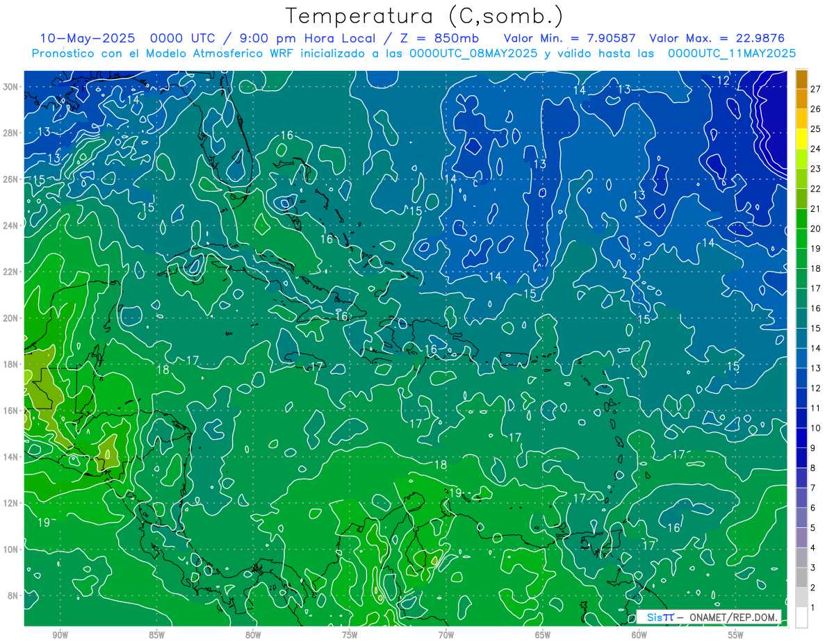Click the '75W' longitude axis label
834x644 pixels.
tap(350, 635)
